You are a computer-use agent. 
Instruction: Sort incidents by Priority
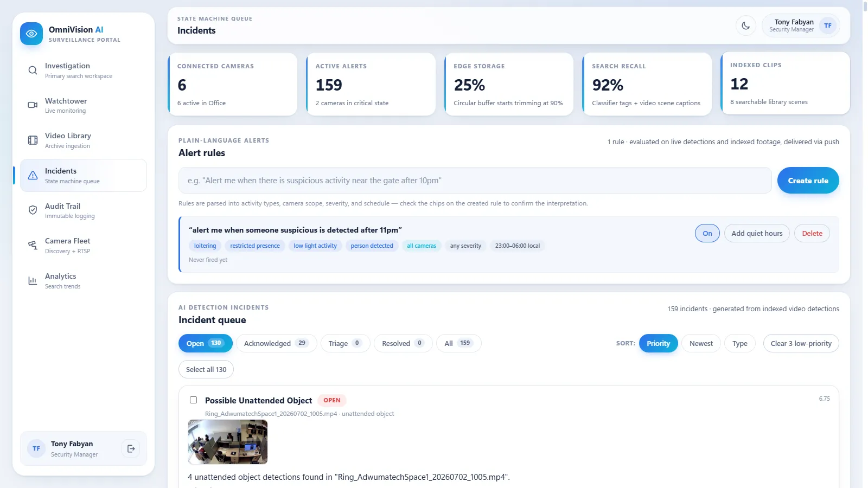pyautogui.click(x=658, y=343)
